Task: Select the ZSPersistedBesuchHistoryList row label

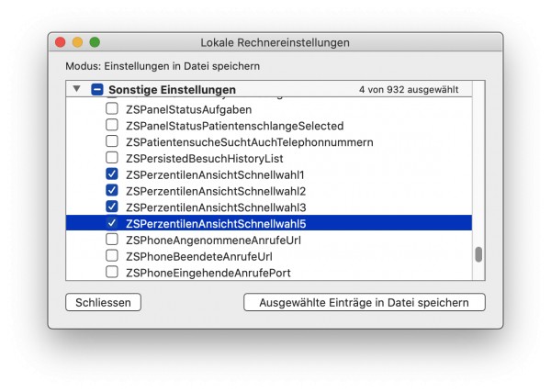Action: point(205,159)
